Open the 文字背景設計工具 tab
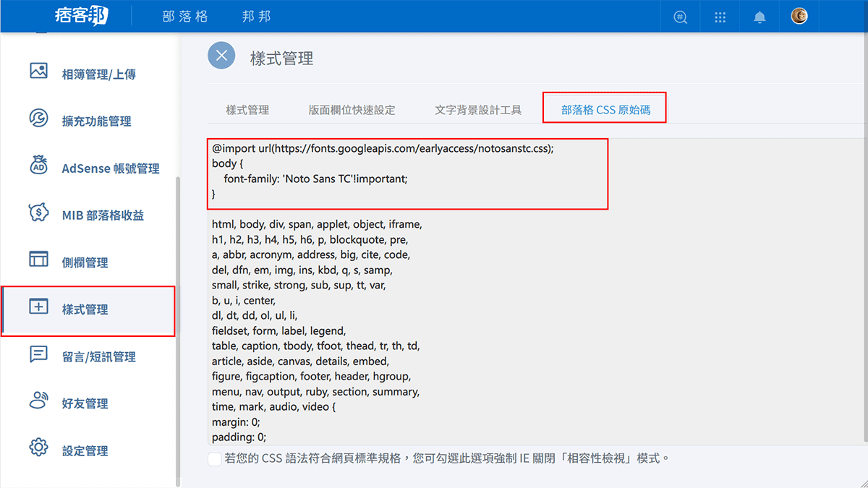This screenshot has width=868, height=488. (x=480, y=110)
